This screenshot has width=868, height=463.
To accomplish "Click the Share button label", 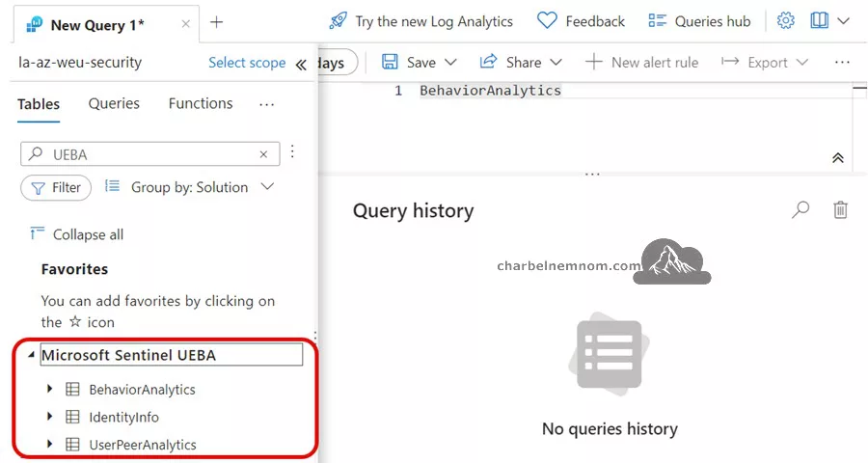I will coord(524,63).
